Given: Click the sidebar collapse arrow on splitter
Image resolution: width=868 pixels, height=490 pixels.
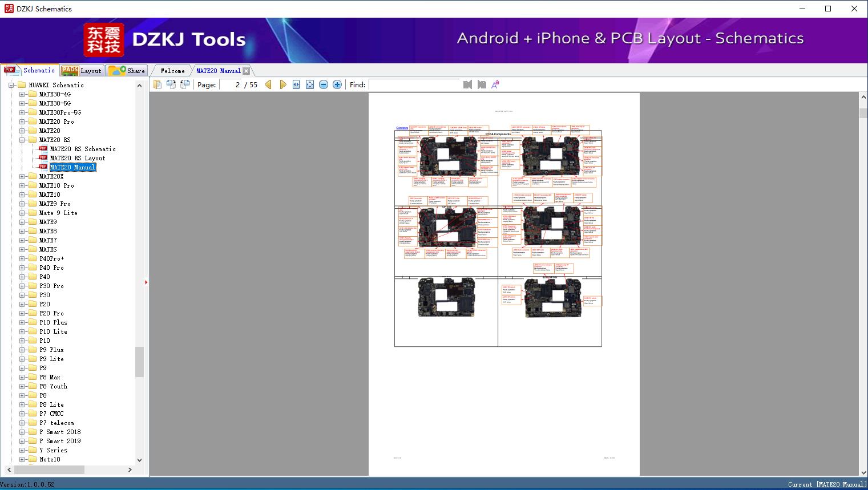Looking at the screenshot, I should coord(146,282).
